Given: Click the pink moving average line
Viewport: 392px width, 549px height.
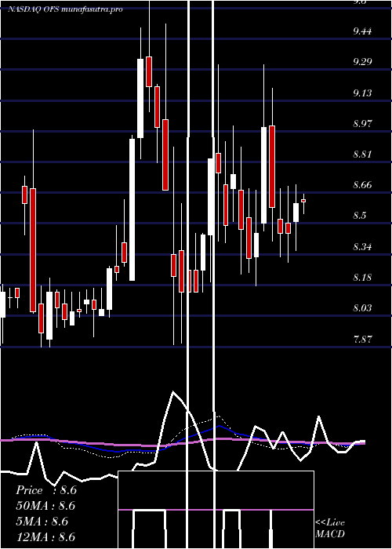Looking at the screenshot, I should [x=183, y=443].
